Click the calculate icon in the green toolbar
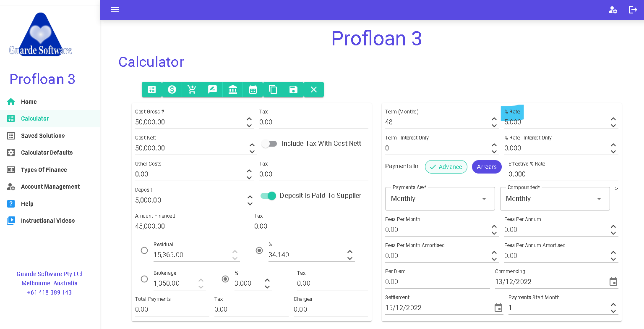The height and width of the screenshot is (329, 644). click(152, 89)
